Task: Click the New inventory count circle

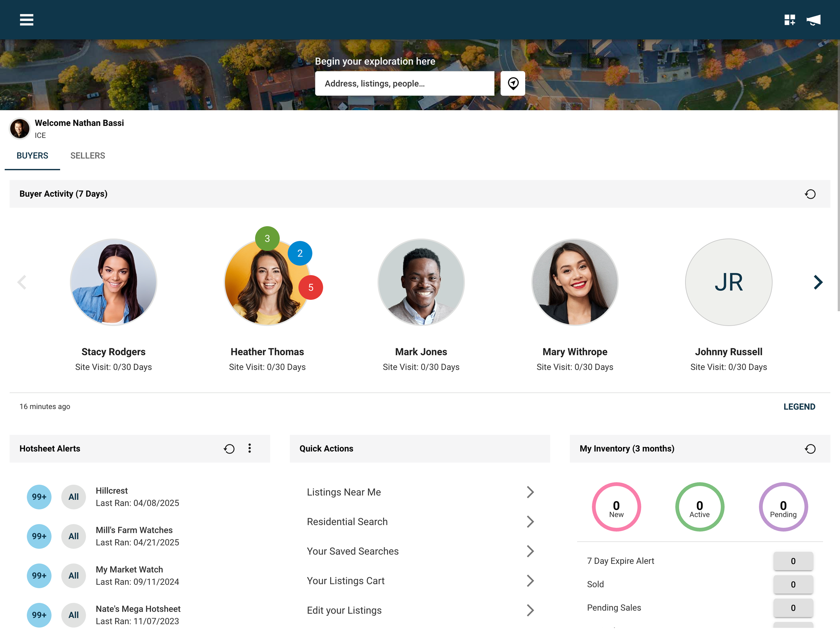Action: tap(616, 507)
